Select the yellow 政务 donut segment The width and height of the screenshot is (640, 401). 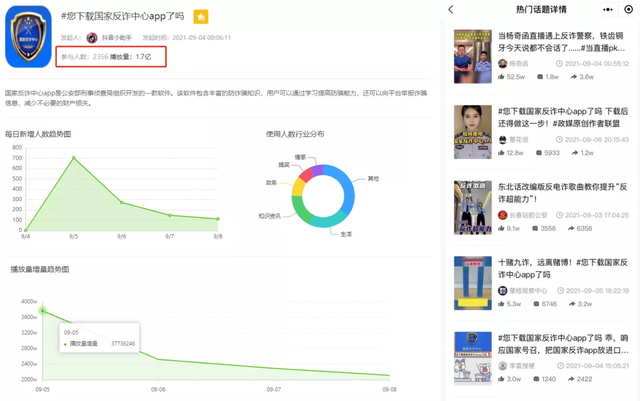click(x=298, y=187)
